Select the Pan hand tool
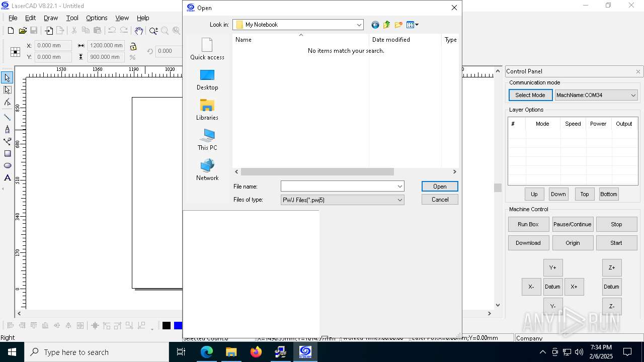644x362 pixels. click(139, 31)
